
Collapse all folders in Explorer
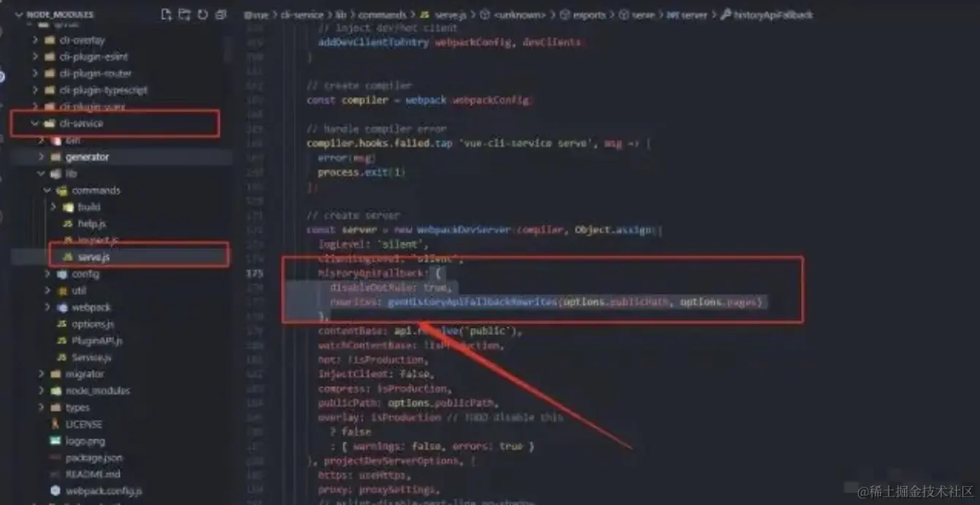coord(221,15)
